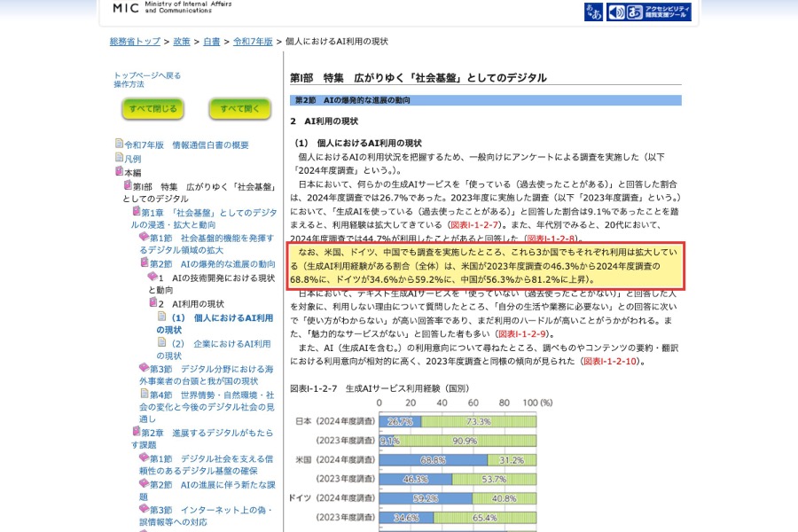Open the 令和7年版 breadcrumb link
Viewport: 798px width, 532px height.
pos(253,42)
